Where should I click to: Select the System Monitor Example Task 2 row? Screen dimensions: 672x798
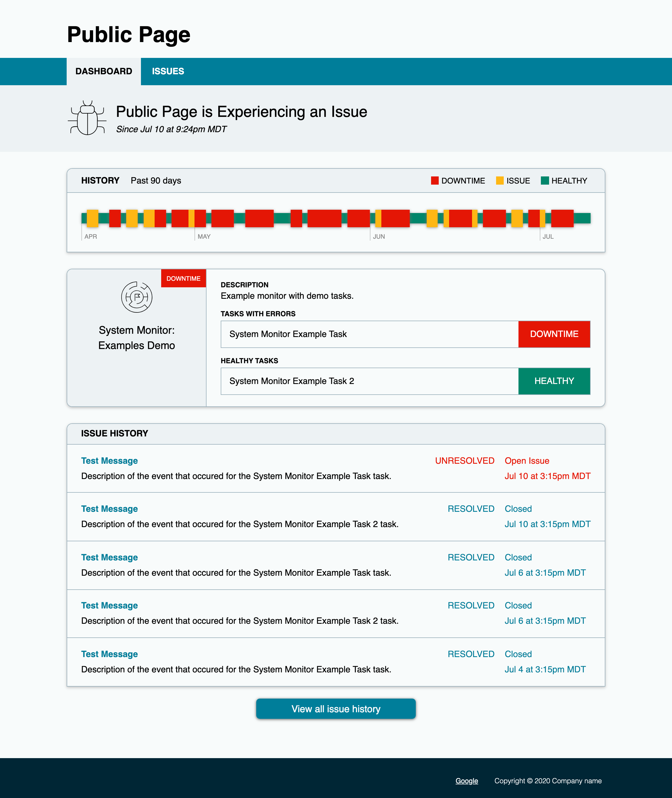[405, 381]
